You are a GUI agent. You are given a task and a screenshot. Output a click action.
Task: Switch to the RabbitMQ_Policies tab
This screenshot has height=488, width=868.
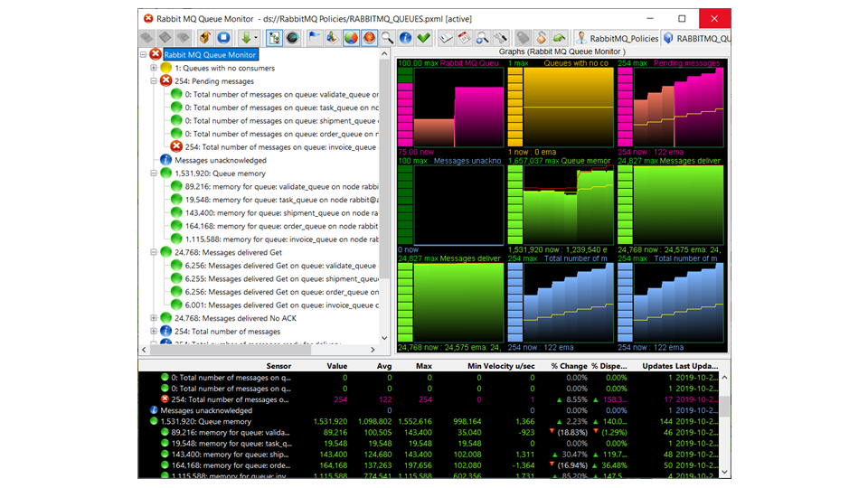coord(617,38)
